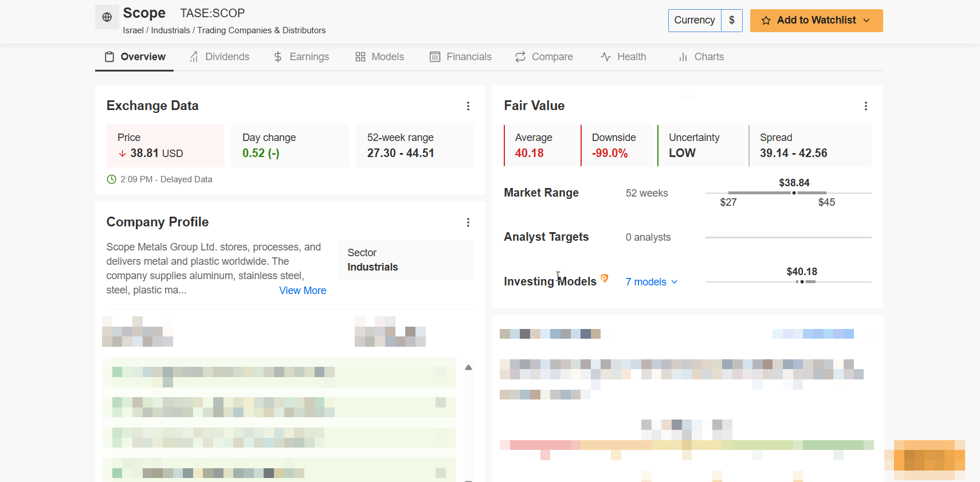The width and height of the screenshot is (980, 482).
Task: Open the Add to Watchlist dropdown arrow
Action: pyautogui.click(x=867, y=21)
